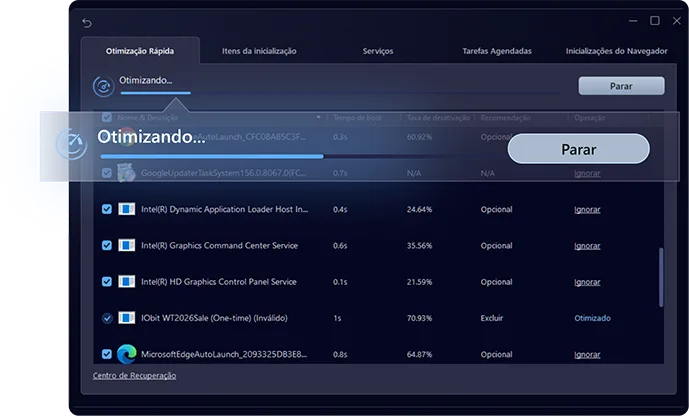This screenshot has width=689, height=416.
Task: Click the Tempo de boot column header
Action: point(357,118)
